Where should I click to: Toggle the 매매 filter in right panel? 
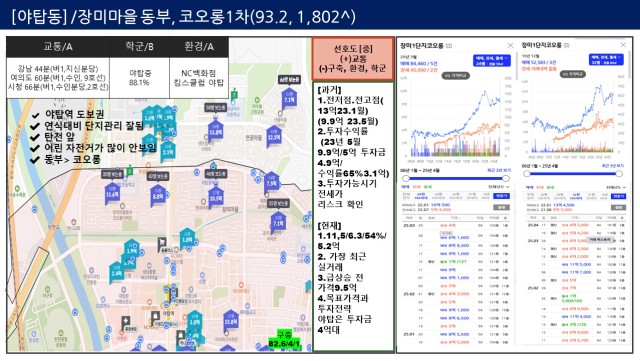(530, 187)
